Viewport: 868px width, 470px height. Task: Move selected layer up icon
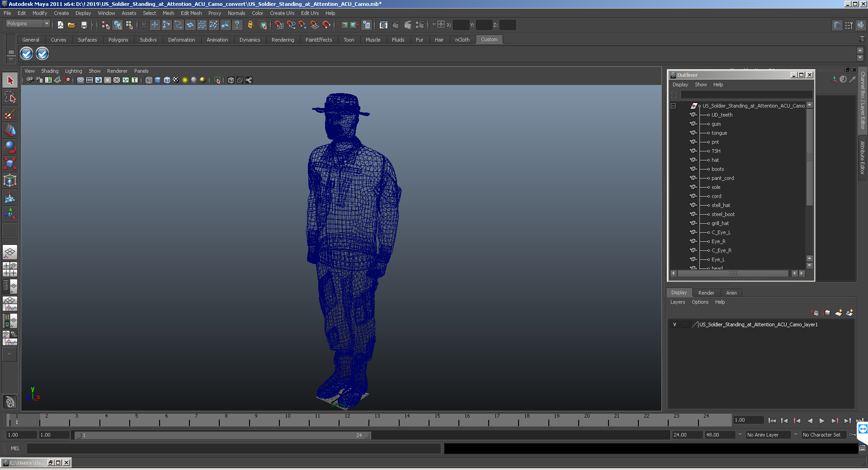(816, 313)
